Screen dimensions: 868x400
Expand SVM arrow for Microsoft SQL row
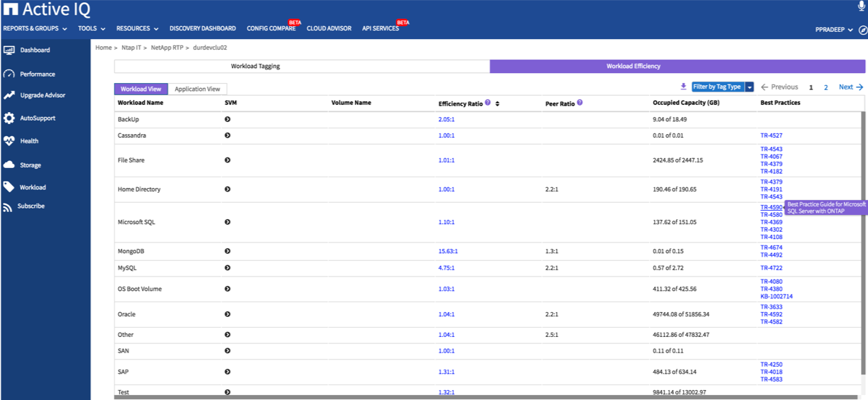227,222
